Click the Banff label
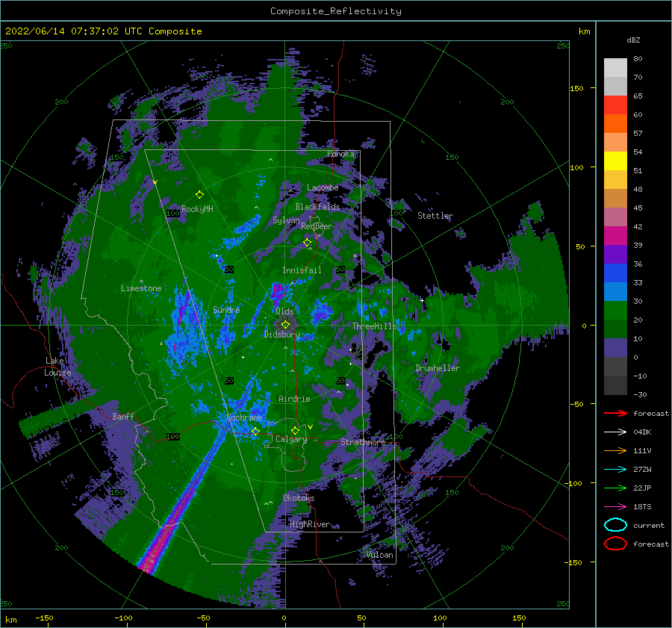 (123, 417)
